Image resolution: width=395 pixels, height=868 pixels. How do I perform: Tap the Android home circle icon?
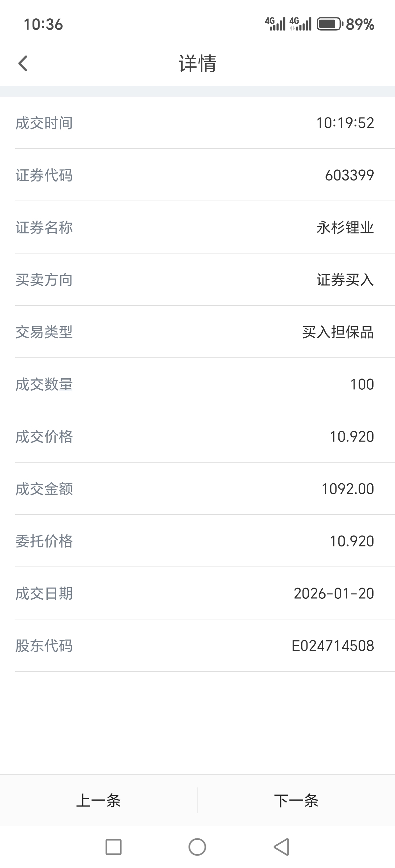(197, 847)
